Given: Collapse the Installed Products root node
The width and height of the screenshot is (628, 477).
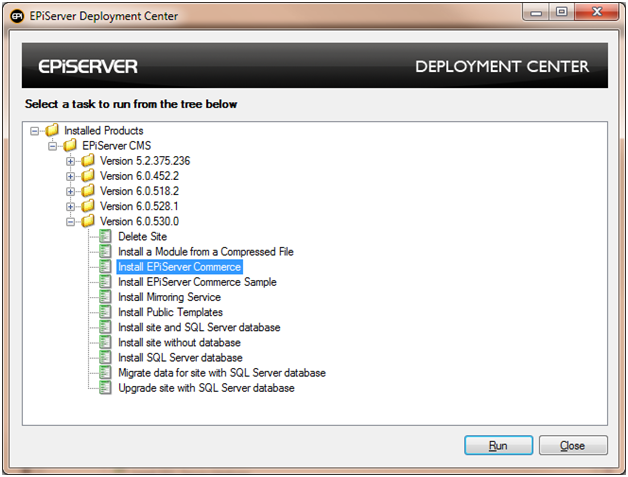Looking at the screenshot, I should [35, 131].
